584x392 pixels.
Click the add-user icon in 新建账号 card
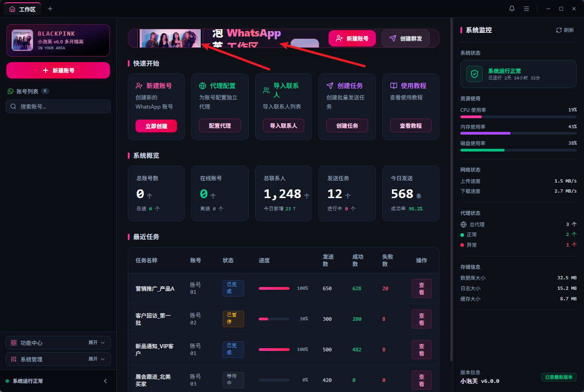coord(139,86)
